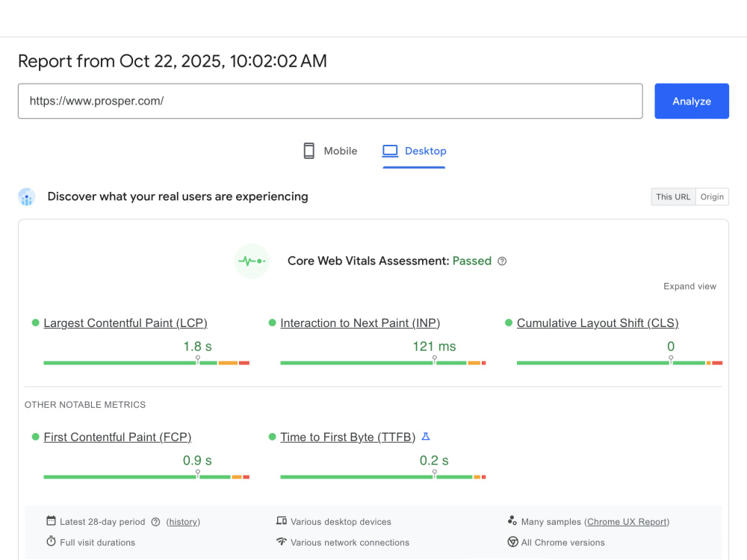
Task: Click the wifi icon for network connections
Action: [282, 541]
